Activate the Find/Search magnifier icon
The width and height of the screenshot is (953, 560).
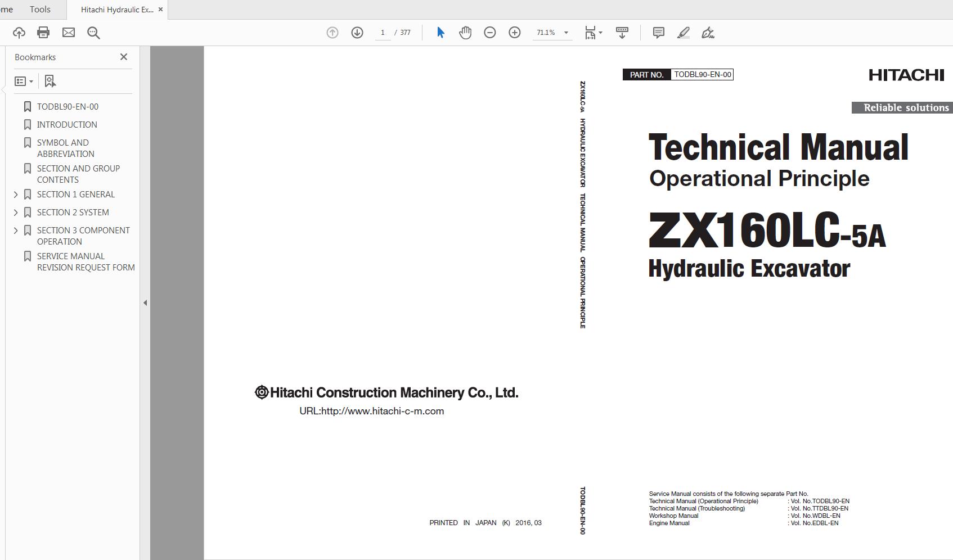[93, 33]
